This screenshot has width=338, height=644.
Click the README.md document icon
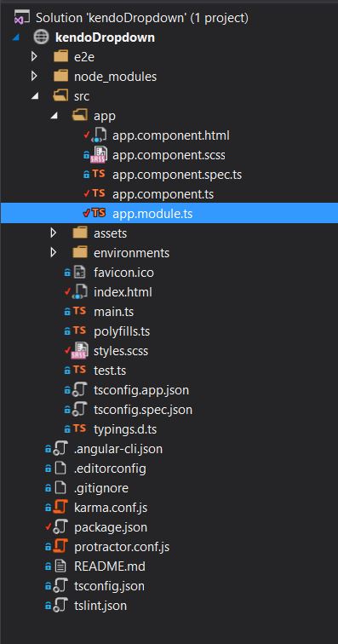coord(60,566)
